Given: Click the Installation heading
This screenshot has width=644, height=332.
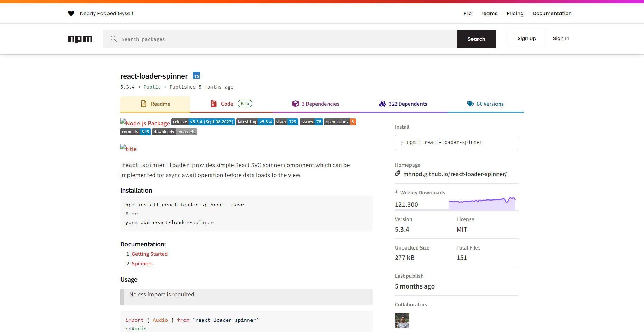Looking at the screenshot, I should pyautogui.click(x=136, y=191).
